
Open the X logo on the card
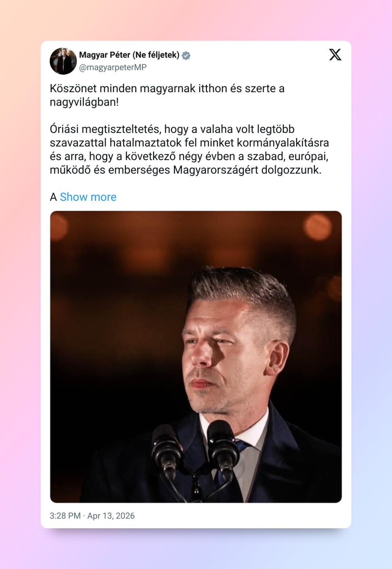coord(335,55)
